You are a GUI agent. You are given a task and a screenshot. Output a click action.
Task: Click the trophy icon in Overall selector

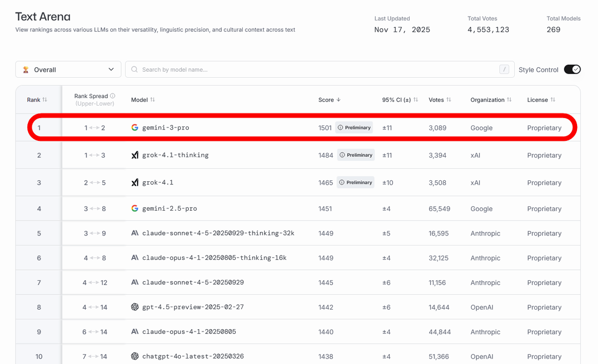pyautogui.click(x=26, y=70)
